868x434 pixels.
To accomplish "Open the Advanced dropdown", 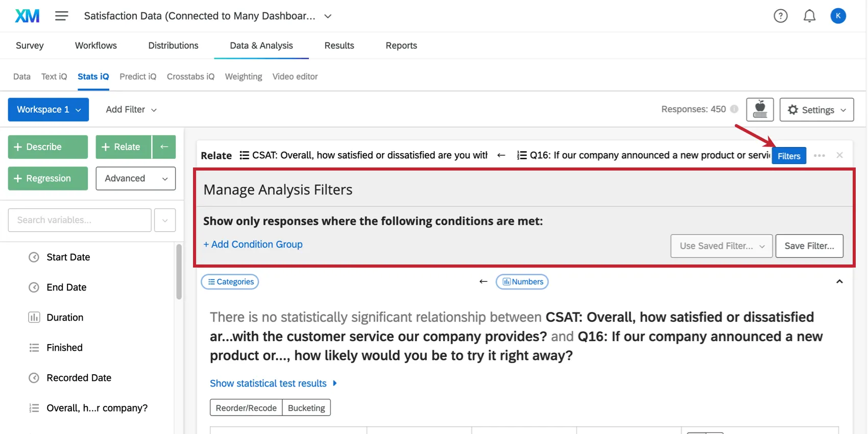I will pos(135,178).
